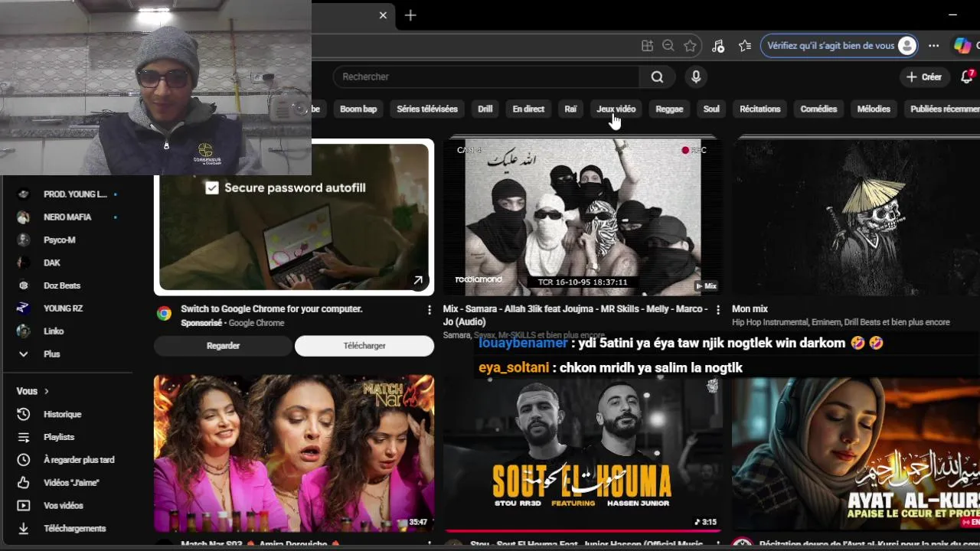This screenshot has width=980, height=551.
Task: Select the Séries télévisées chip
Action: click(x=427, y=109)
